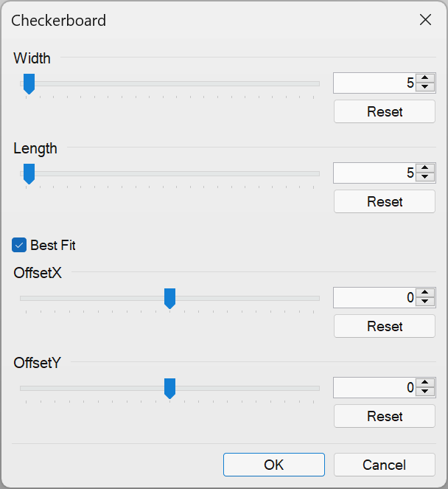Image resolution: width=448 pixels, height=489 pixels.
Task: Cancel the Checkerboard dialog
Action: click(x=385, y=465)
